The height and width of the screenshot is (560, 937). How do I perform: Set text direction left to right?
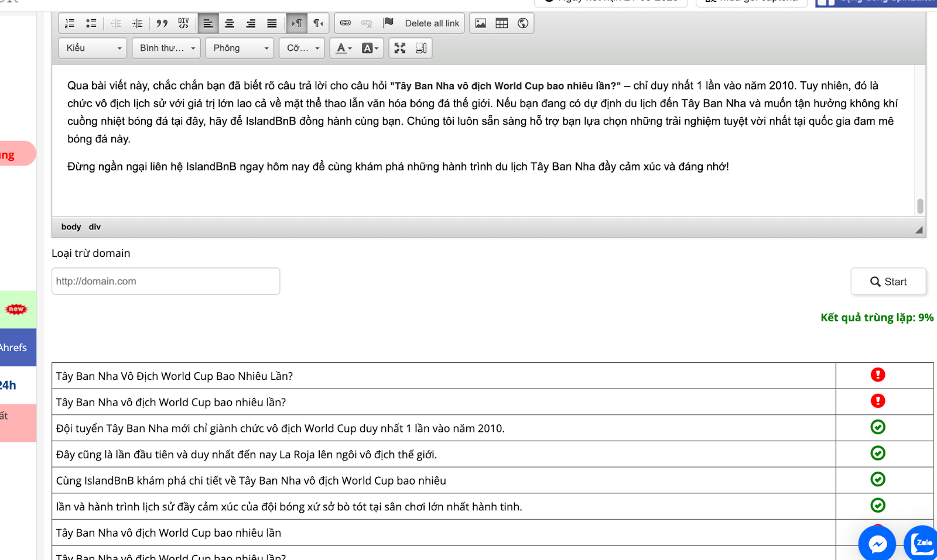point(297,23)
